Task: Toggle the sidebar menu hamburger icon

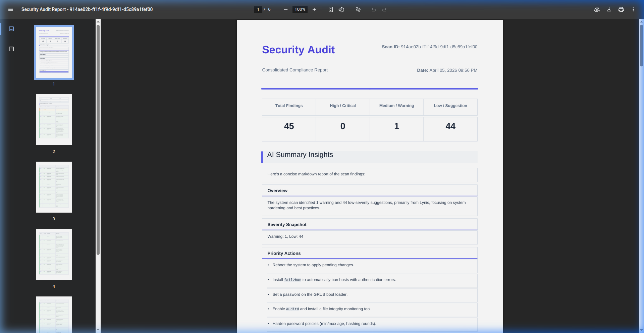Action: click(x=11, y=9)
